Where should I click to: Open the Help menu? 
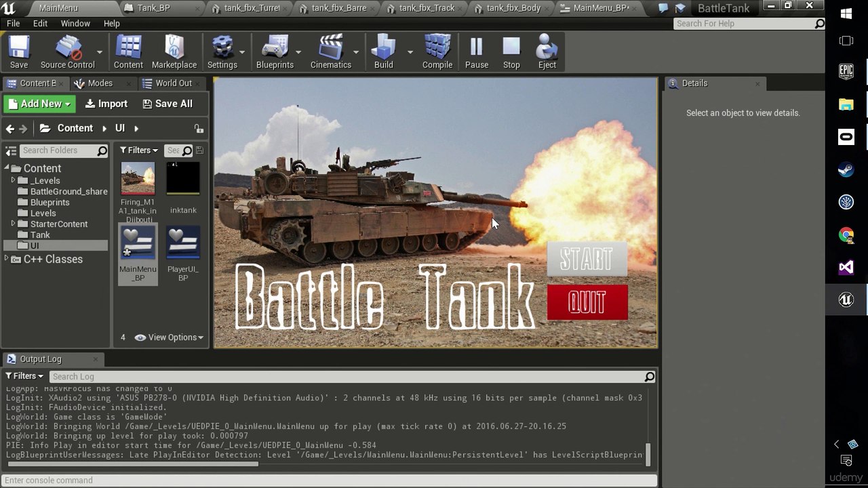point(112,24)
